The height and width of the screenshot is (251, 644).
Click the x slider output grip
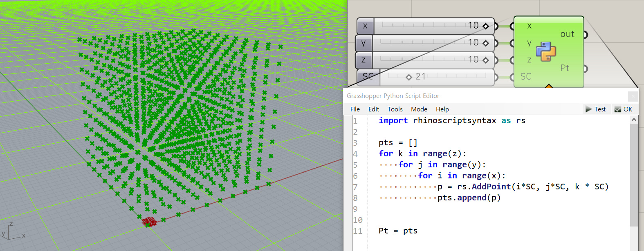pyautogui.click(x=496, y=26)
